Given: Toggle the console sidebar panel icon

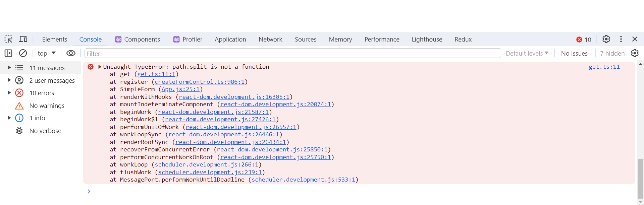Looking at the screenshot, I should coord(8,53).
